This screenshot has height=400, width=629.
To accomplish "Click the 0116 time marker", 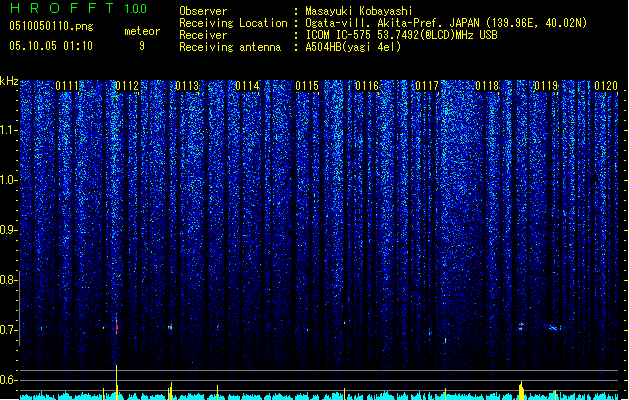I will [x=367, y=86].
